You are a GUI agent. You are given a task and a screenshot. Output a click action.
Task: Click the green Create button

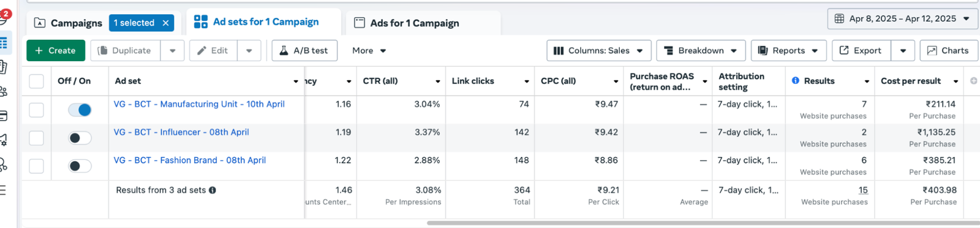[x=55, y=50]
